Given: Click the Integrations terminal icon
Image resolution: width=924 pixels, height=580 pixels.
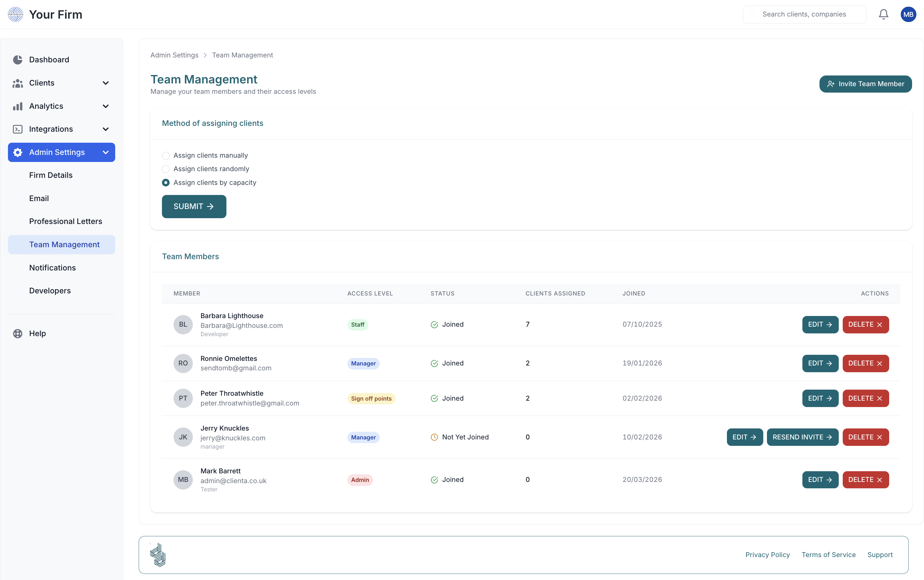Looking at the screenshot, I should [x=18, y=129].
